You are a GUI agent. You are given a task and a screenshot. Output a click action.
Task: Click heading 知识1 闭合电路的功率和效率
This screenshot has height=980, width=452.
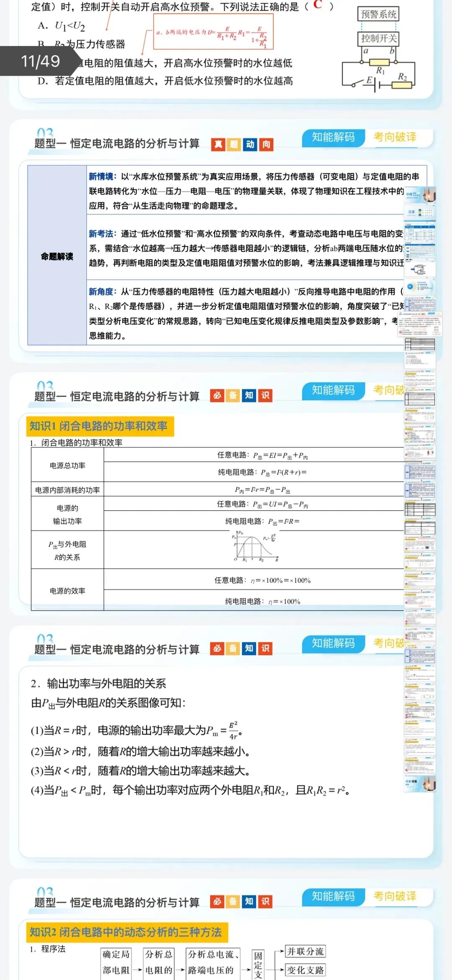[100, 426]
